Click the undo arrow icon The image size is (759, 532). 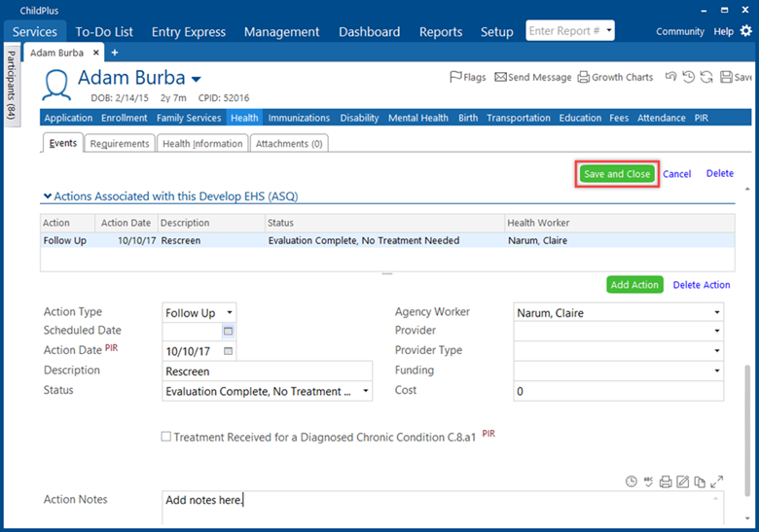click(670, 77)
